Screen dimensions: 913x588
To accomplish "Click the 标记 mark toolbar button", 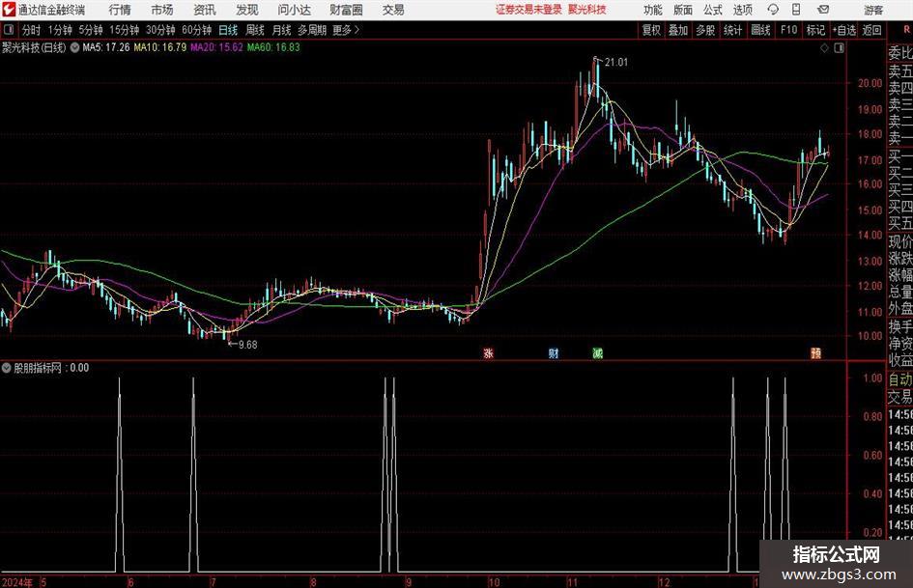I will pos(815,30).
